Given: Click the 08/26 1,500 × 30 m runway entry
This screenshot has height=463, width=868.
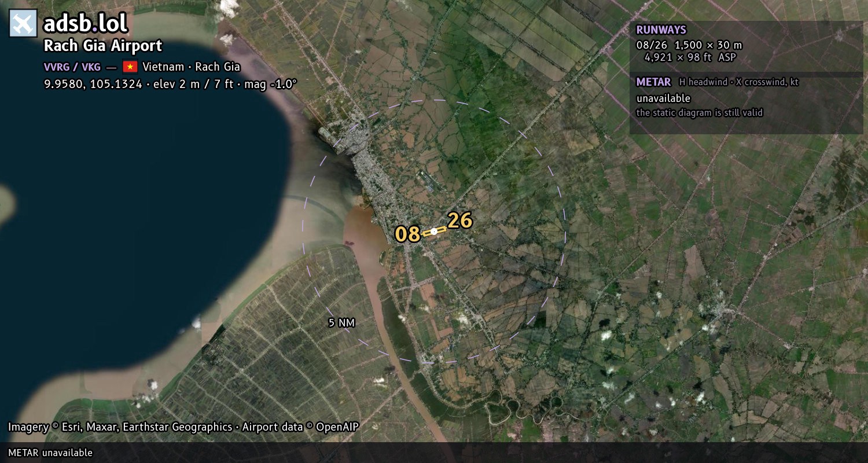Looking at the screenshot, I should pos(689,45).
